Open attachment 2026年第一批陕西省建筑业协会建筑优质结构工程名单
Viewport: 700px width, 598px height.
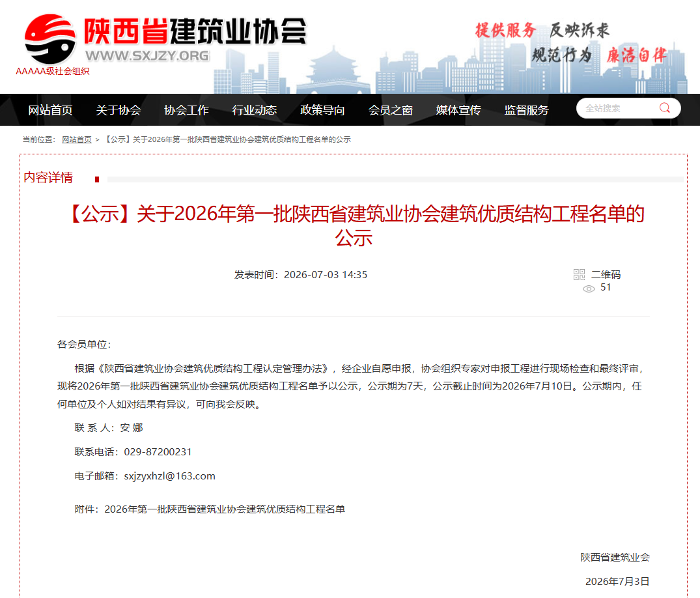(x=225, y=509)
